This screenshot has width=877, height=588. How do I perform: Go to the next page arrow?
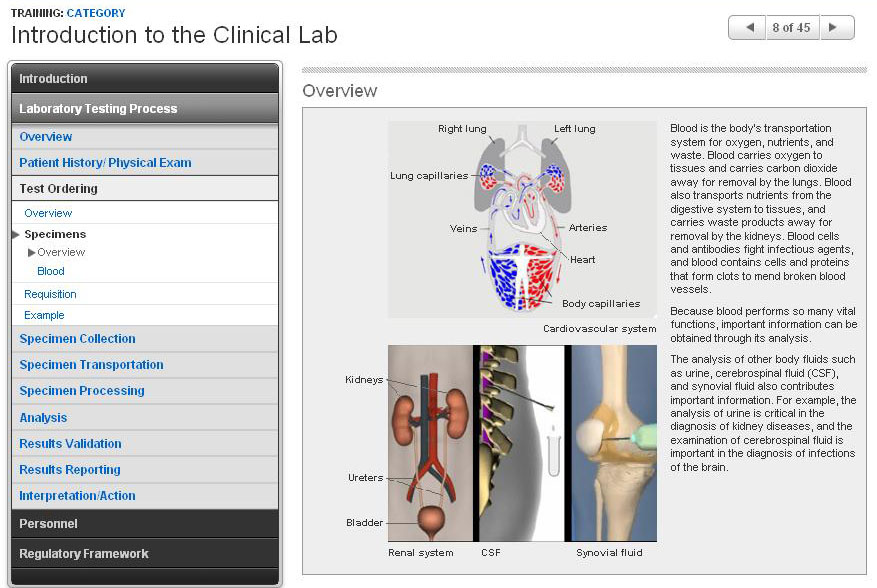coord(836,28)
